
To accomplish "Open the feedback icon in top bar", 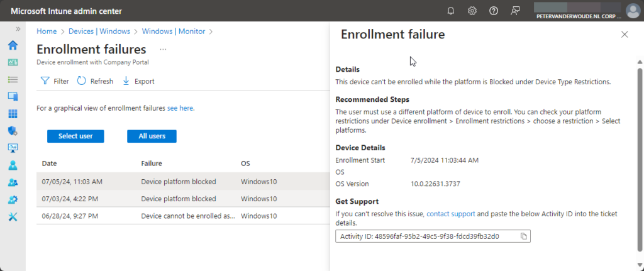I will click(x=516, y=11).
